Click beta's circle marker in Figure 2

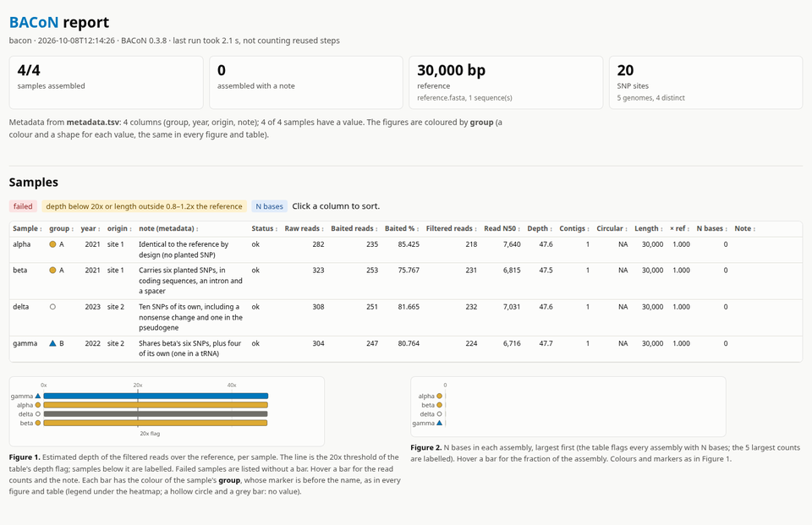pyautogui.click(x=440, y=405)
